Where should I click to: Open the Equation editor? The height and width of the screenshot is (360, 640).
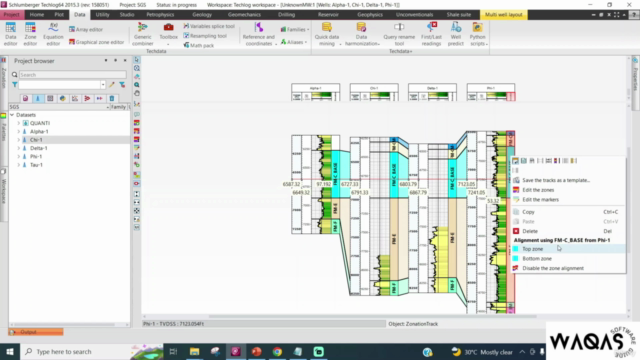[53, 34]
